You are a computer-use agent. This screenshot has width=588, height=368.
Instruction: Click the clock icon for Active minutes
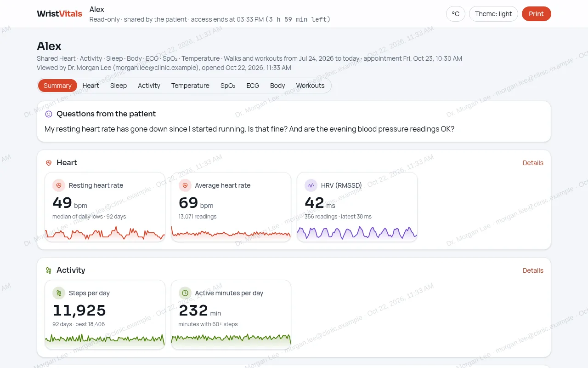[x=185, y=293]
